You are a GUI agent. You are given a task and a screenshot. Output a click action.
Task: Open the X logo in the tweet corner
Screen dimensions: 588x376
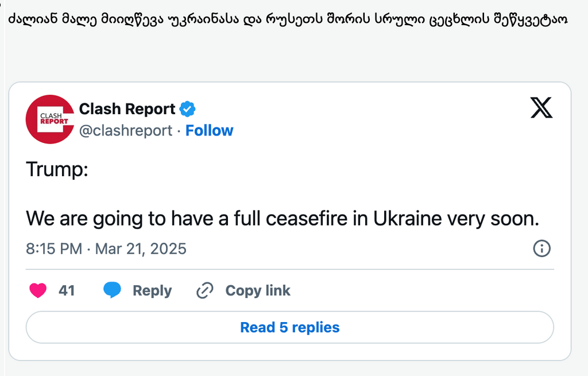tap(541, 108)
